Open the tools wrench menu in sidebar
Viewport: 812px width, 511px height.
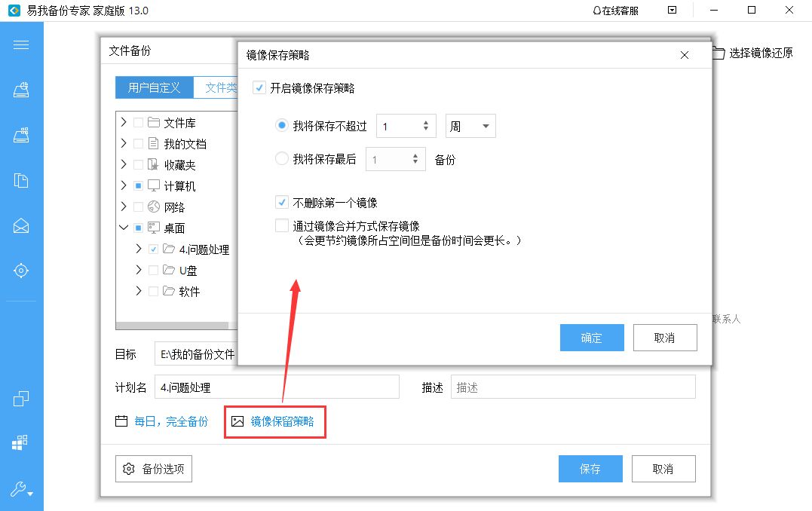point(21,488)
